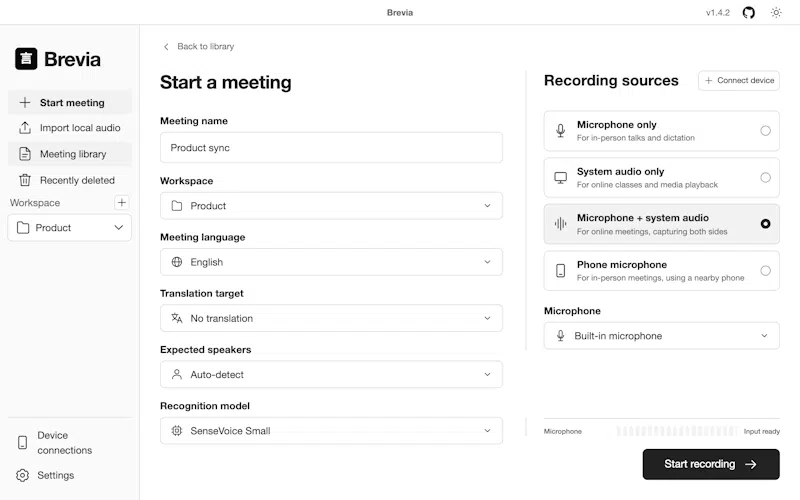Open Built-in microphone dropdown arrow
Screen dimensions: 800x500
coord(764,335)
